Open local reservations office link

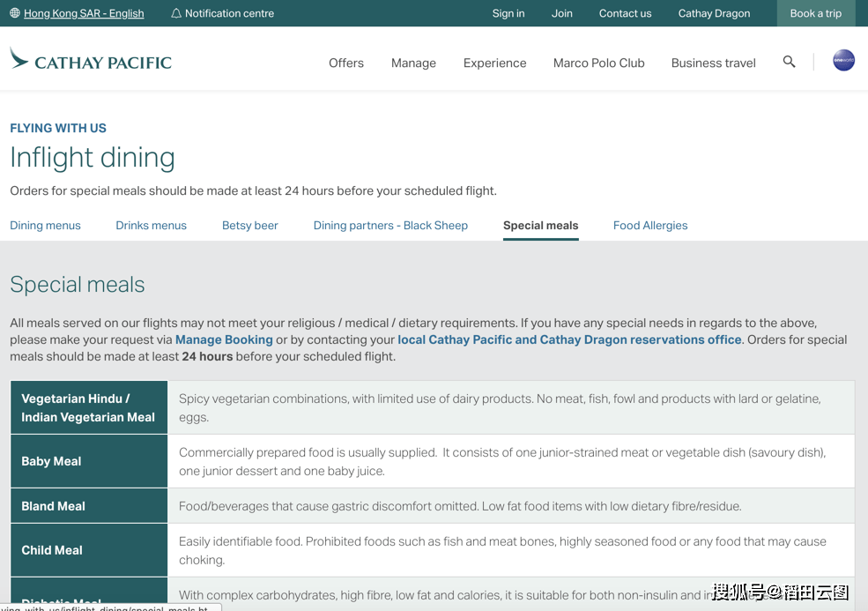point(569,339)
